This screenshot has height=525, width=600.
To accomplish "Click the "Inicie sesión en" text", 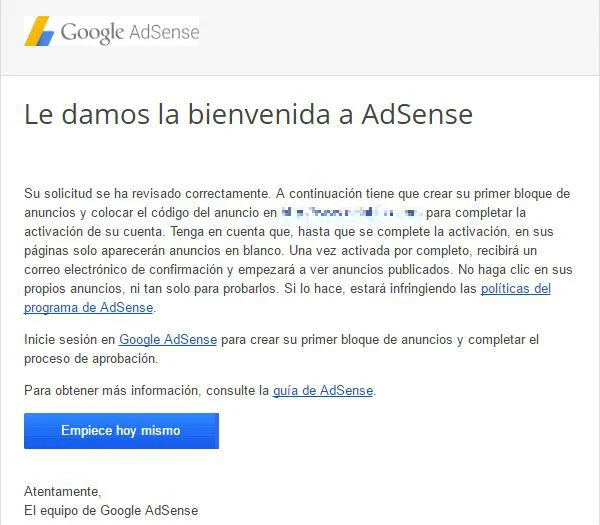I will 70,340.
